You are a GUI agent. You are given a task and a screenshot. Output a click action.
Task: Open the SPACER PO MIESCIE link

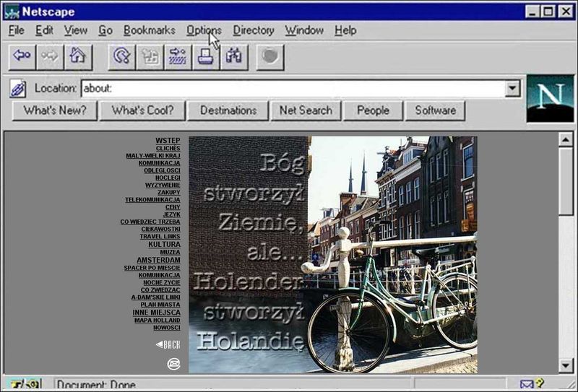pyautogui.click(x=152, y=268)
